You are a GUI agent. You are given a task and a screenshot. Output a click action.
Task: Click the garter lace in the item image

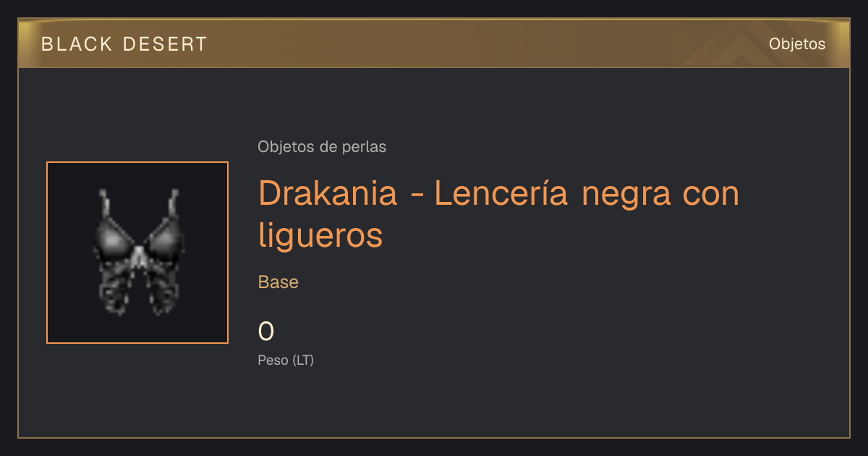116,290
